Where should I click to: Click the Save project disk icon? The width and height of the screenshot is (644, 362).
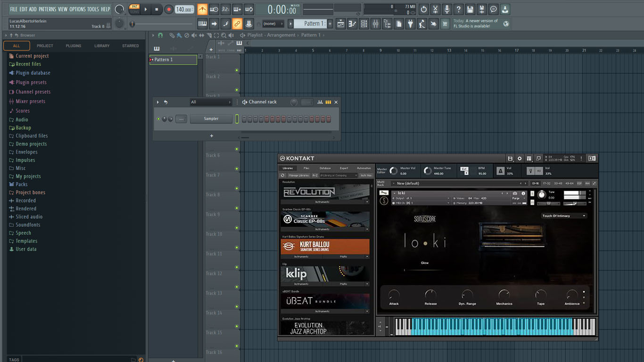(470, 9)
